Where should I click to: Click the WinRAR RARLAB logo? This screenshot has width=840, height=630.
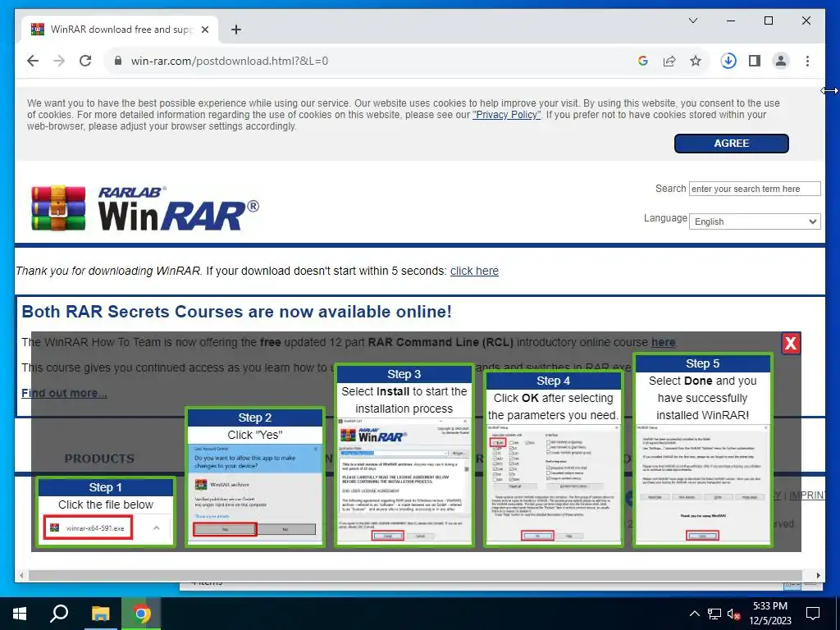(144, 208)
